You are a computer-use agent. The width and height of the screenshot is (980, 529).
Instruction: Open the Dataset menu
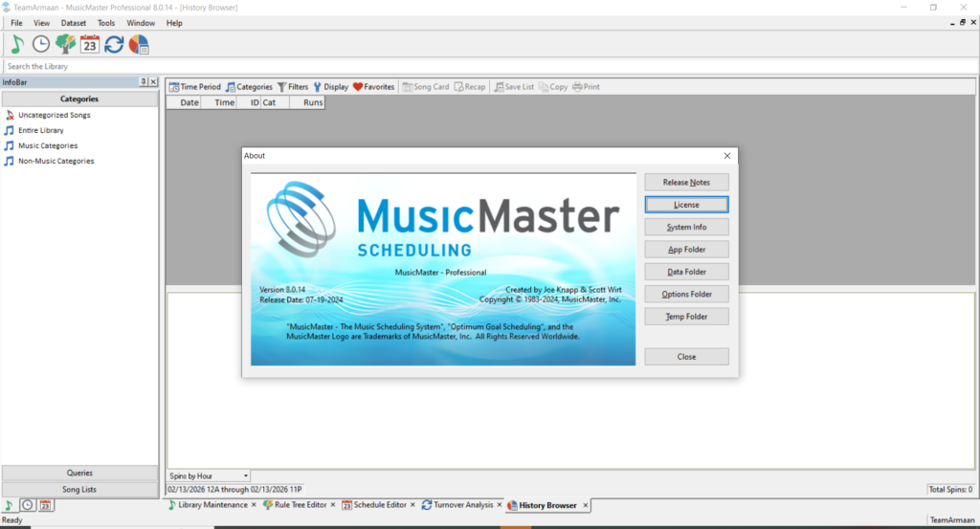pos(73,23)
